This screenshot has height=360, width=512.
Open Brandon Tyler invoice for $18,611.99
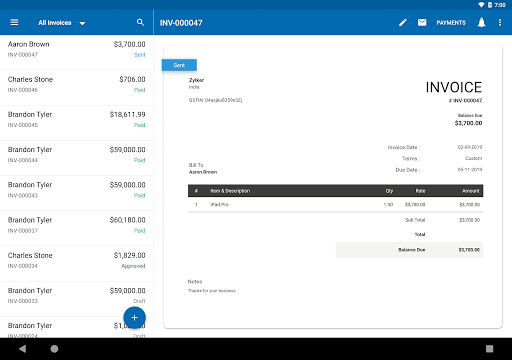tap(77, 123)
